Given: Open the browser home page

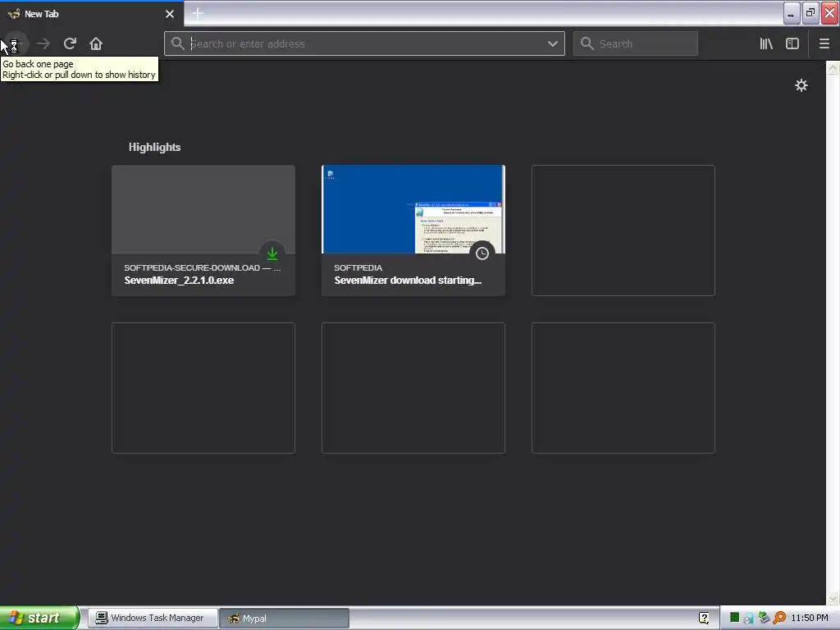Looking at the screenshot, I should [x=96, y=44].
